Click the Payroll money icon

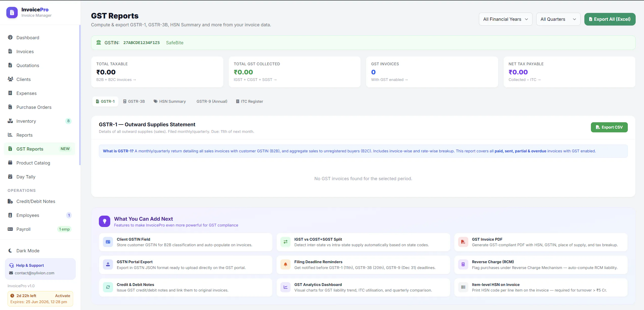coord(10,229)
